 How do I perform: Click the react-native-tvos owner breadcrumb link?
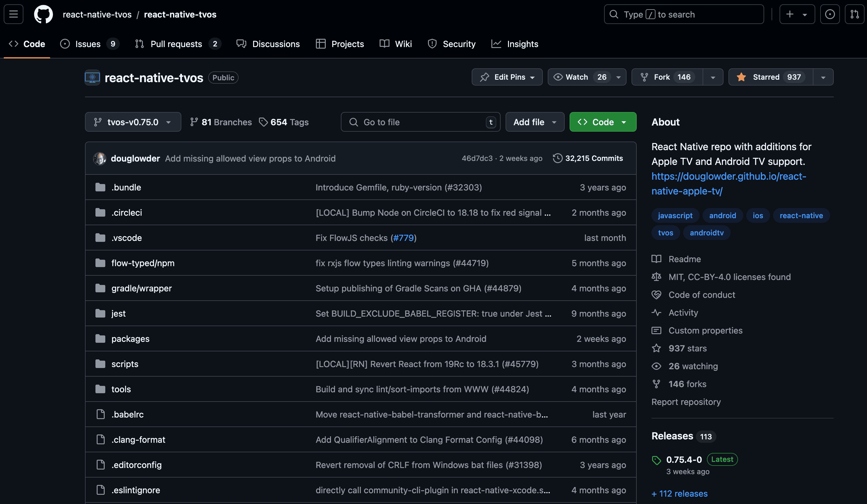coord(97,14)
